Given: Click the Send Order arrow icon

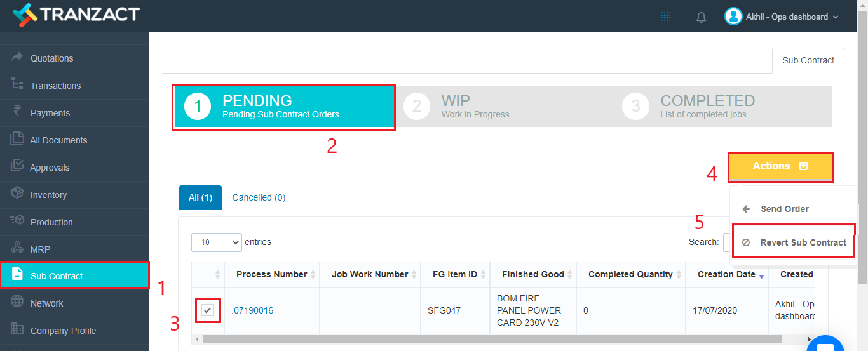Looking at the screenshot, I should click(747, 209).
